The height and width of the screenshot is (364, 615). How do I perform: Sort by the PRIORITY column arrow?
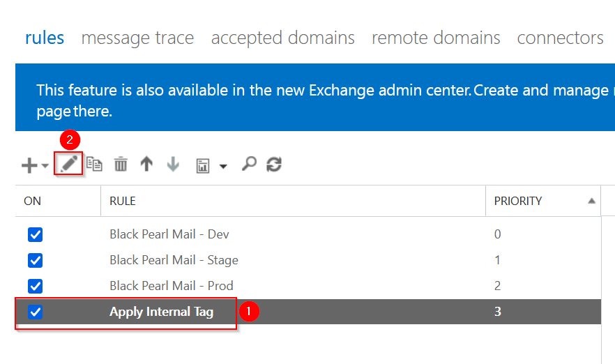pos(591,201)
